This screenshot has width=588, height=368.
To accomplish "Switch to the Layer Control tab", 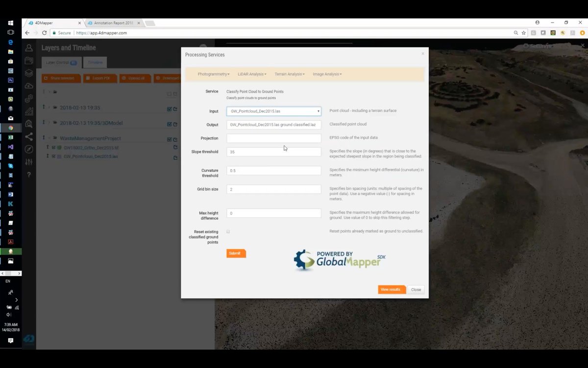I will [x=61, y=62].
